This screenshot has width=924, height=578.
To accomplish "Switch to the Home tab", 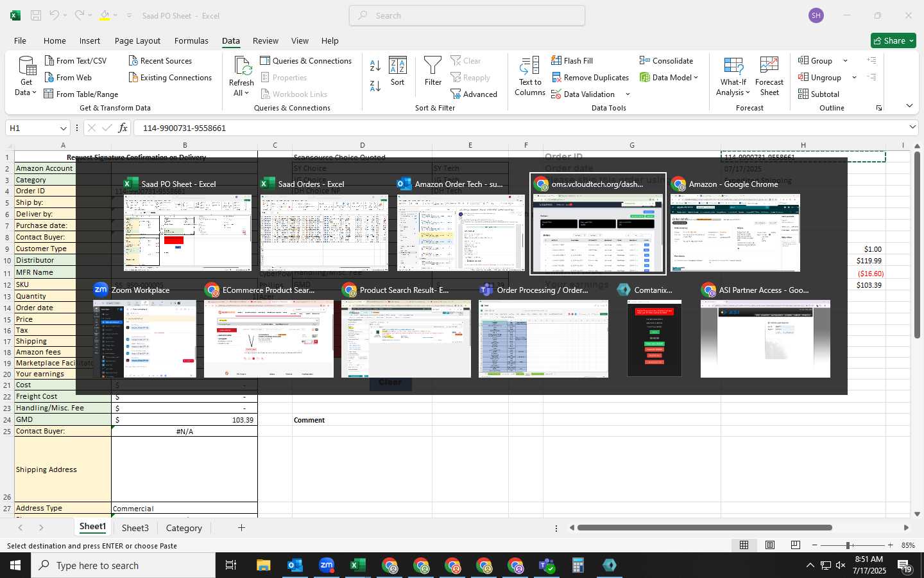I will 55,40.
